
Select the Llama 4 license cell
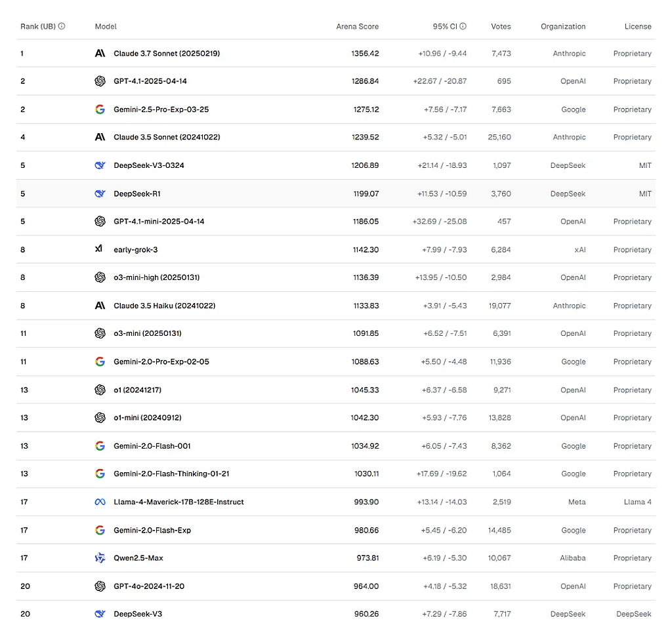[x=638, y=502]
